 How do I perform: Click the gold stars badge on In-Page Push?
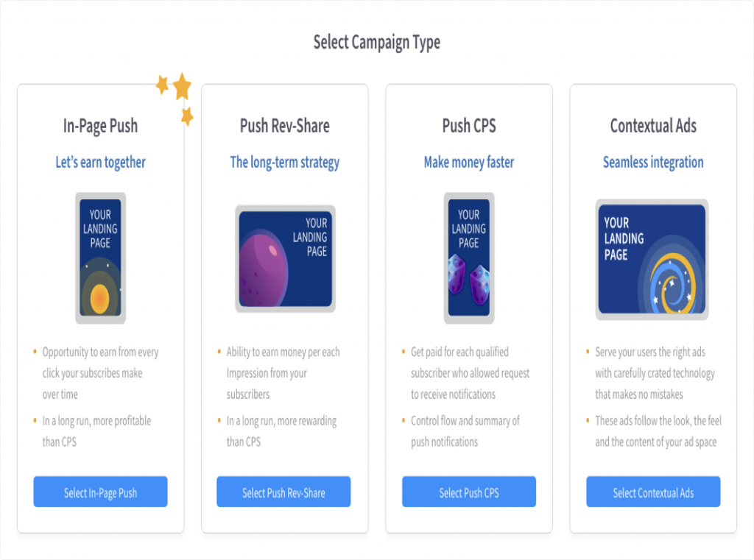[177, 95]
